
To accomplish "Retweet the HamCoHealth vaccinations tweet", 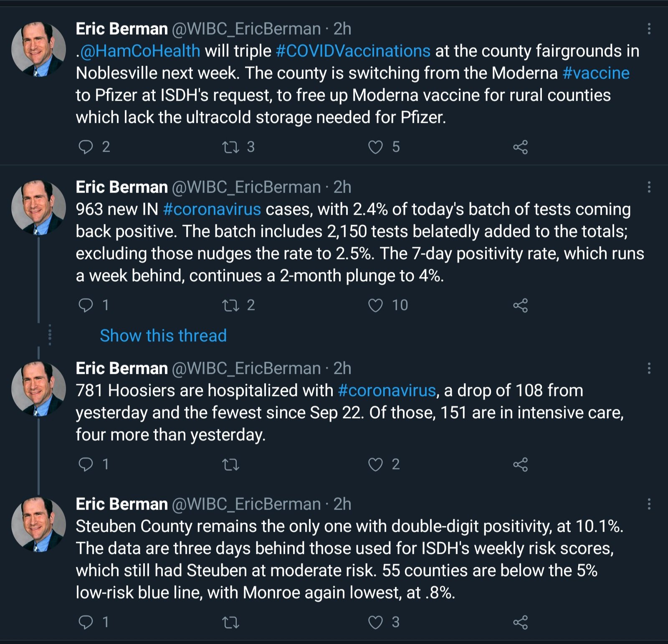I will (x=230, y=147).
